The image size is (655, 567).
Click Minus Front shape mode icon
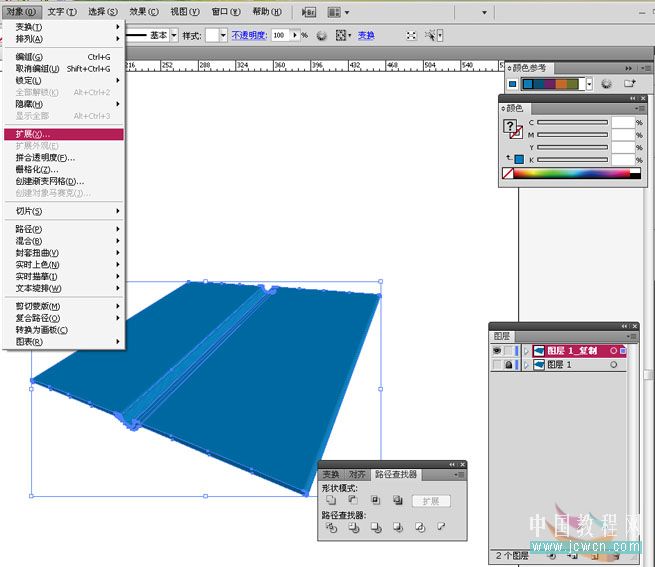pos(353,500)
